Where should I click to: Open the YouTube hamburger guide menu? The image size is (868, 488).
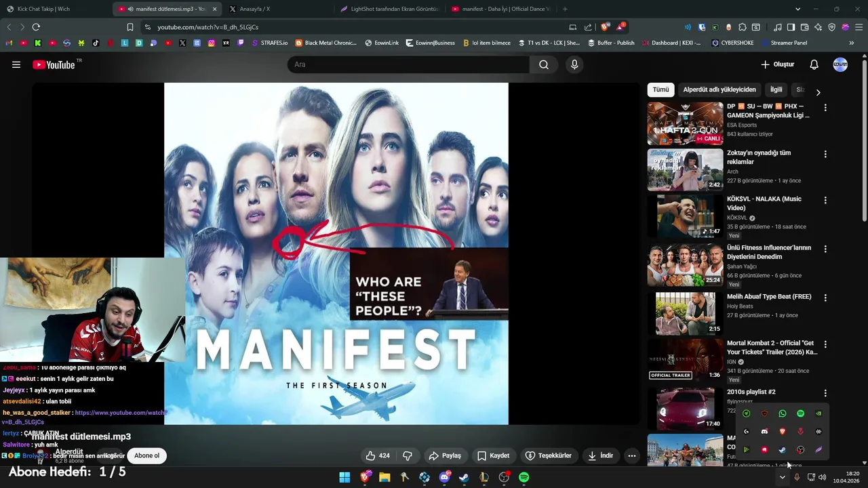16,64
